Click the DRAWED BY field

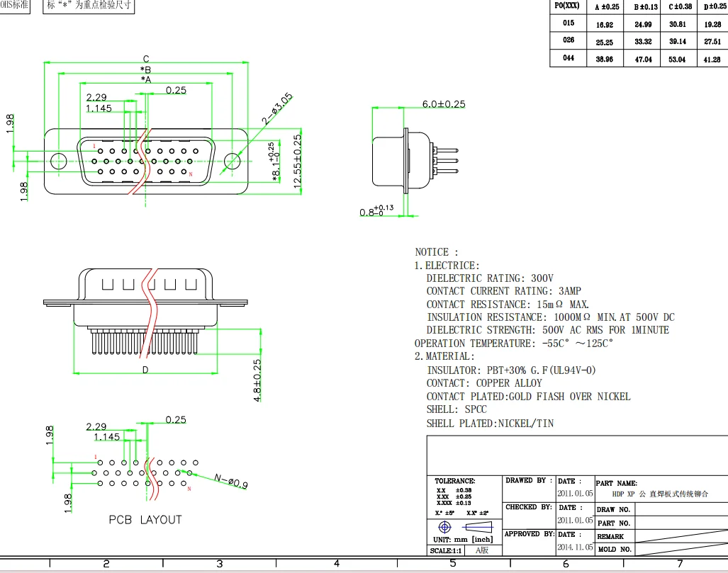(x=528, y=481)
